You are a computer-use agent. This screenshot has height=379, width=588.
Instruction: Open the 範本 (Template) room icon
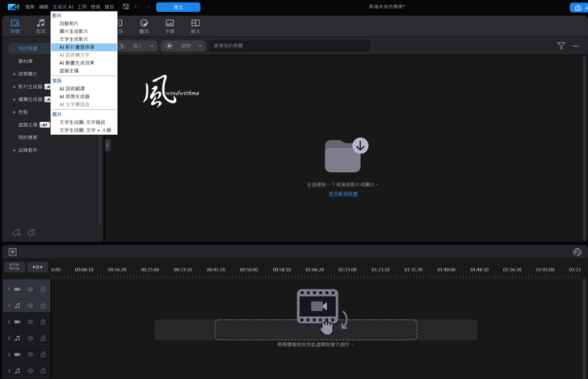(195, 26)
